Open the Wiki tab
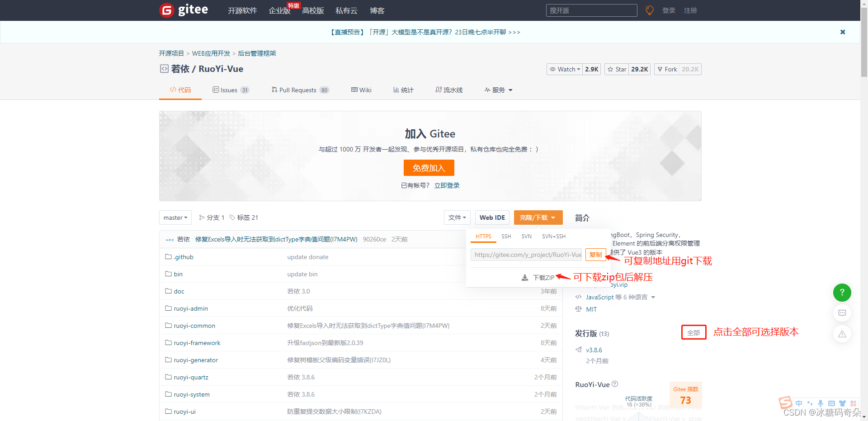868x421 pixels. point(361,90)
